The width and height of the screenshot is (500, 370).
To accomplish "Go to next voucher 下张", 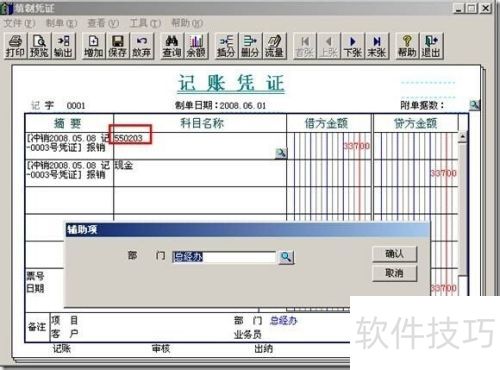I will click(x=353, y=46).
